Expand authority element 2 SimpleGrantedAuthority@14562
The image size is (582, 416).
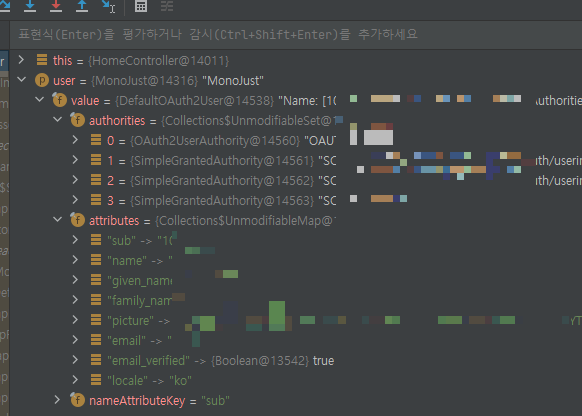coord(75,180)
